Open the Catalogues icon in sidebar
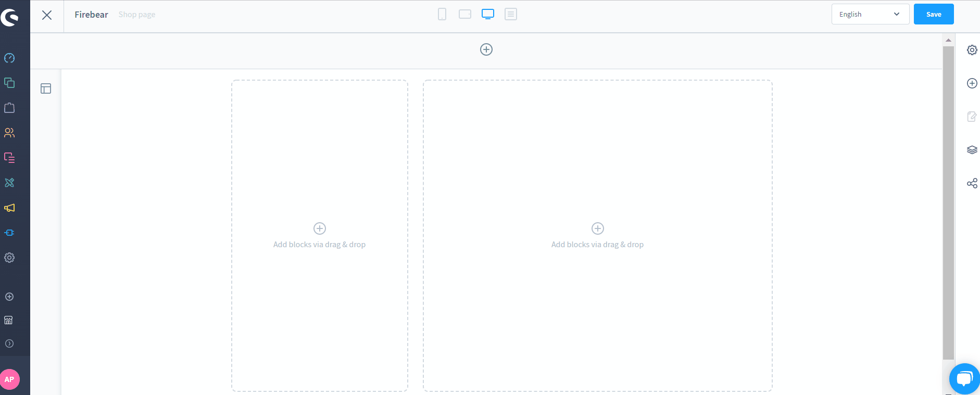980x395 pixels. (9, 83)
